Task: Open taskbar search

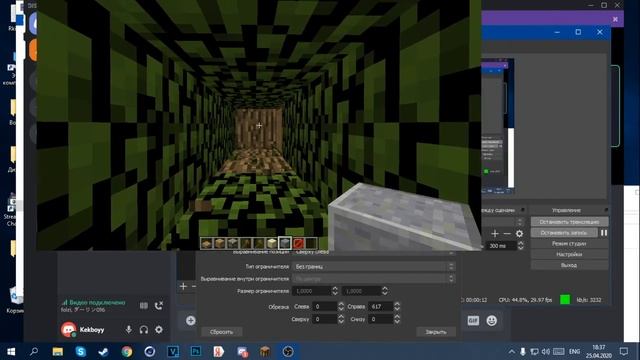Action: pos(34,351)
